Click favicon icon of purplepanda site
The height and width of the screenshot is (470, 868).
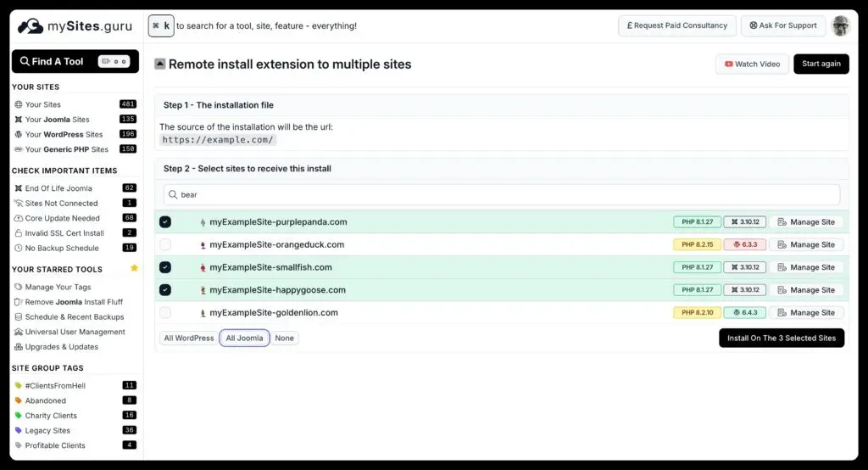click(x=203, y=222)
